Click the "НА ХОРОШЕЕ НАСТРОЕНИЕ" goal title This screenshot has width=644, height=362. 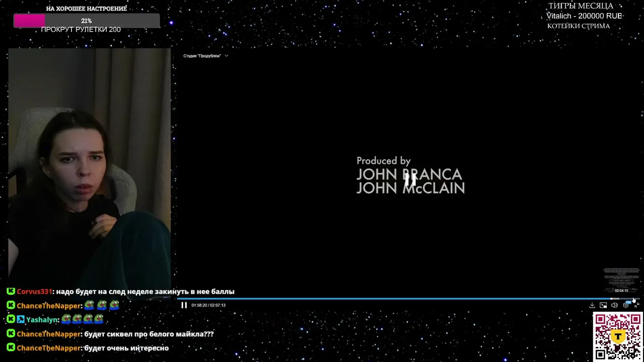87,9
